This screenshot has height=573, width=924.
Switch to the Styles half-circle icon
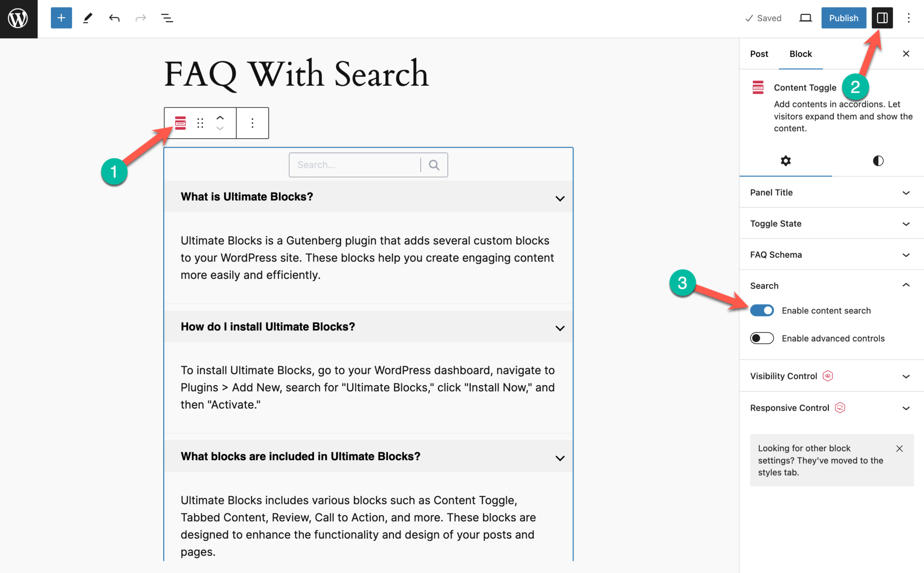tap(878, 161)
